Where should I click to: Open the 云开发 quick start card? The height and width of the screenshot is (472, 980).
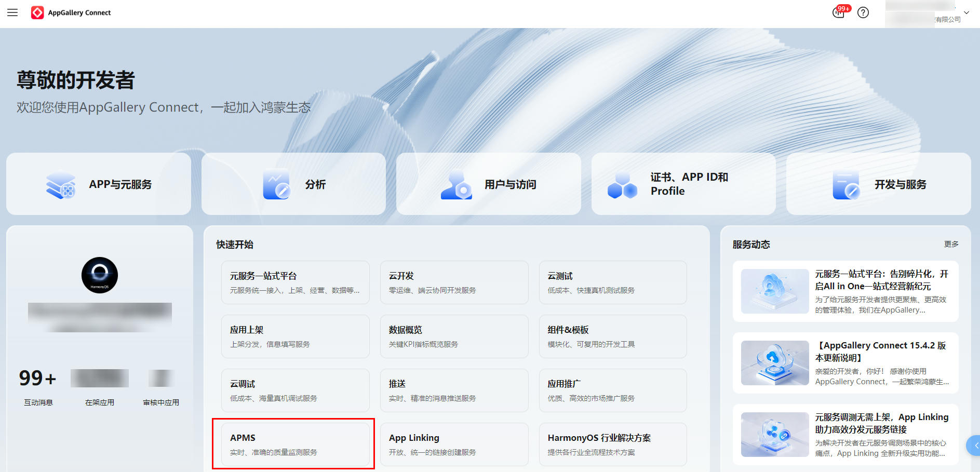pyautogui.click(x=454, y=282)
